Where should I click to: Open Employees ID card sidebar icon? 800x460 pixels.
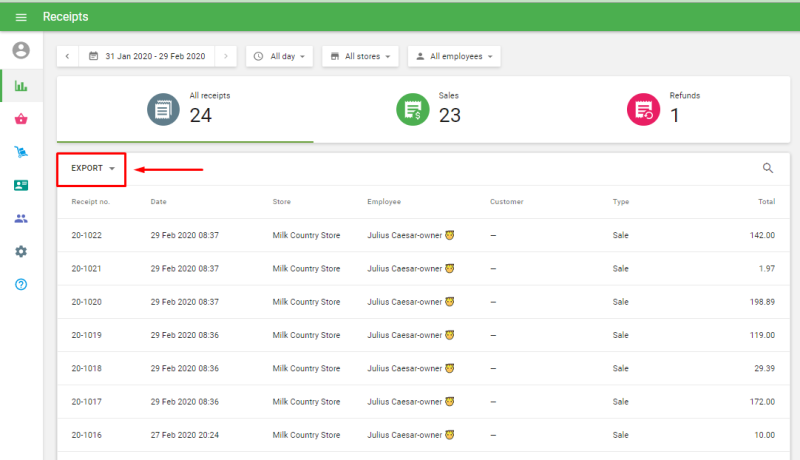[x=21, y=185]
